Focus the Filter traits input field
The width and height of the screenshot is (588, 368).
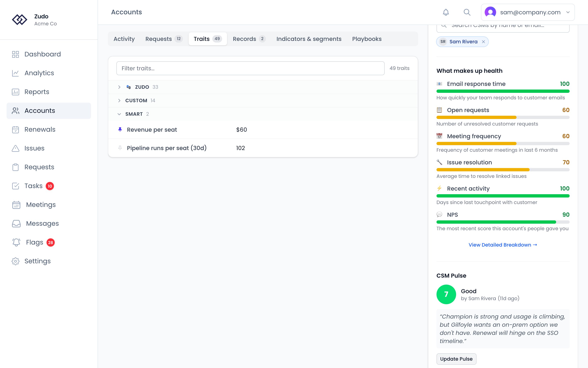250,68
